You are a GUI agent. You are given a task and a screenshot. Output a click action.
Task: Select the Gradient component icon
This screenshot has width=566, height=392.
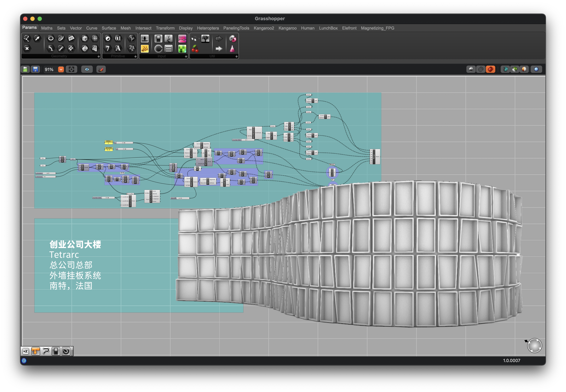pos(182,38)
